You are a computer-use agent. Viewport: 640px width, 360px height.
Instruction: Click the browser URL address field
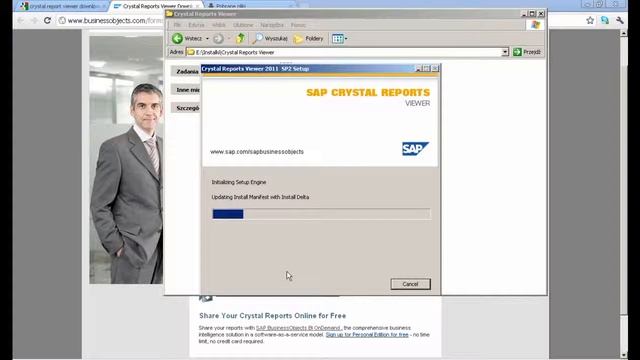pos(110,20)
